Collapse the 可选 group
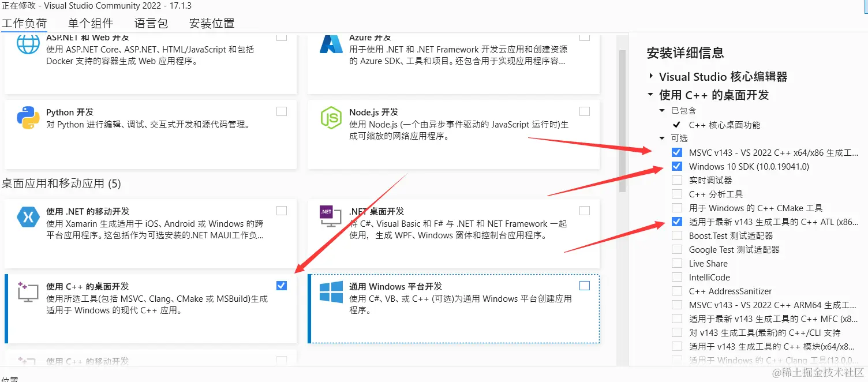Screen dimensions: 868x382 click(663, 138)
